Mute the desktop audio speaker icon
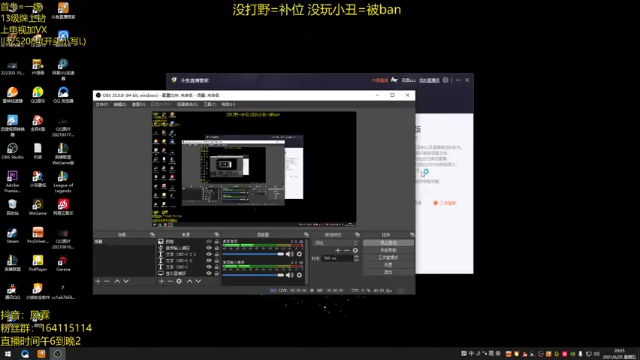This screenshot has height=360, width=640. point(290,254)
